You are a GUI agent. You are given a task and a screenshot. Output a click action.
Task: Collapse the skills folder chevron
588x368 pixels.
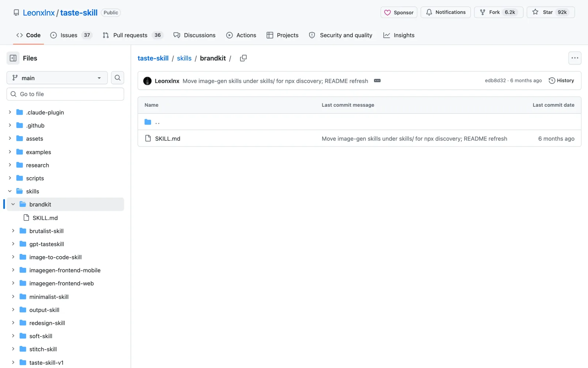click(x=10, y=191)
